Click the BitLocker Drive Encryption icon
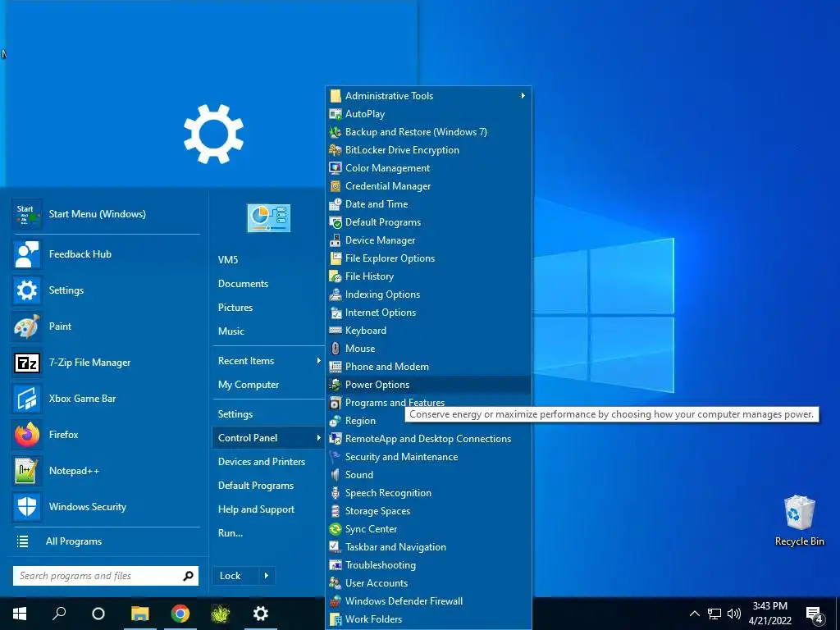This screenshot has width=840, height=630. coord(336,150)
